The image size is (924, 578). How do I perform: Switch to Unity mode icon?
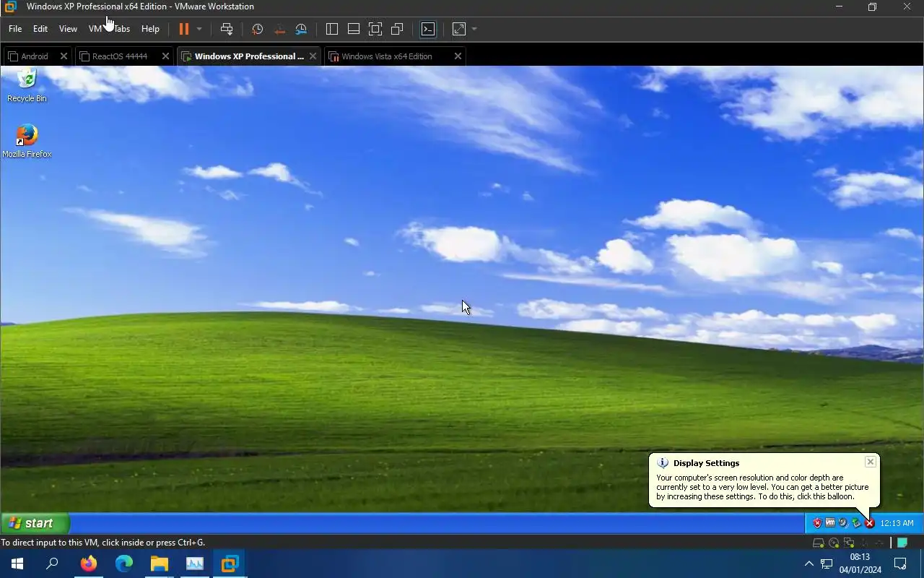[397, 29]
